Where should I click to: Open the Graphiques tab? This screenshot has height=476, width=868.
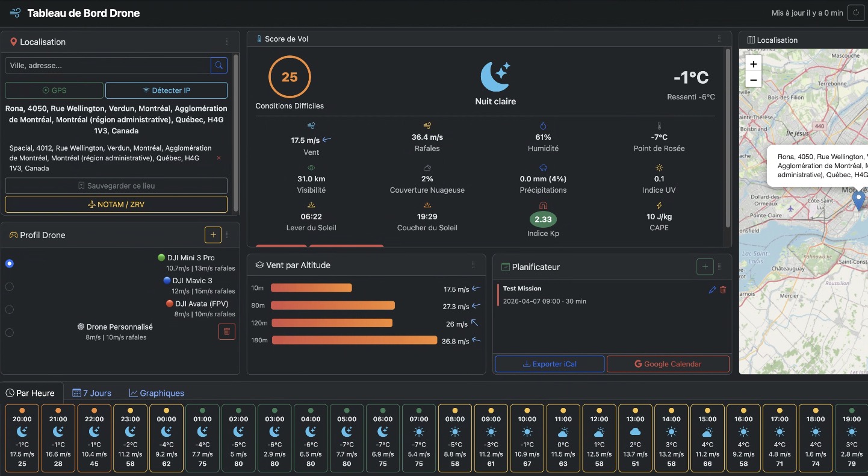point(157,393)
